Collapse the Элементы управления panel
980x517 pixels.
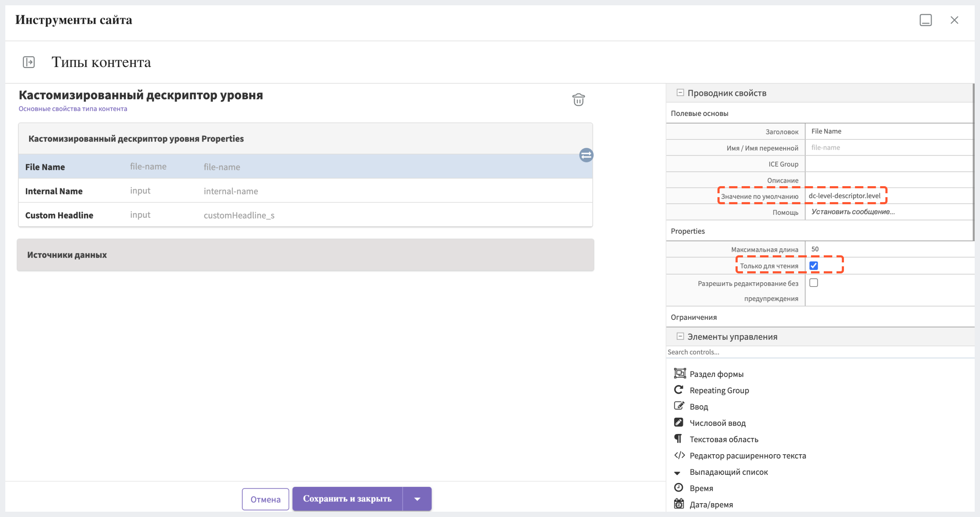click(x=680, y=336)
